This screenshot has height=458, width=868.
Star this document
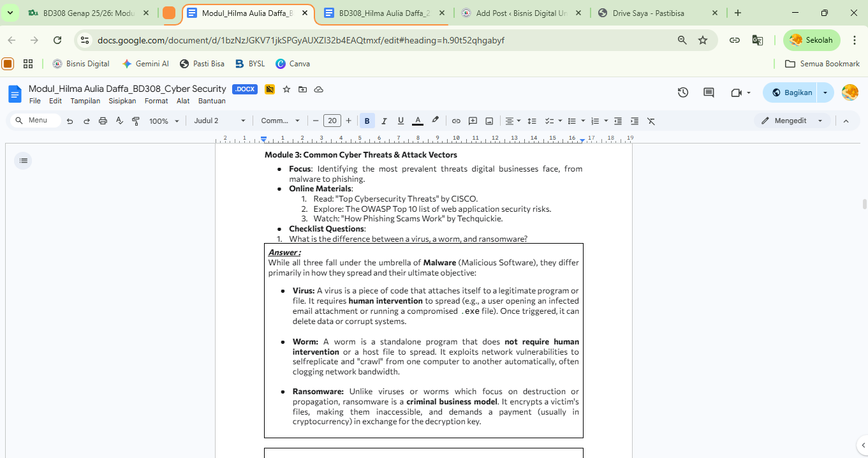286,89
